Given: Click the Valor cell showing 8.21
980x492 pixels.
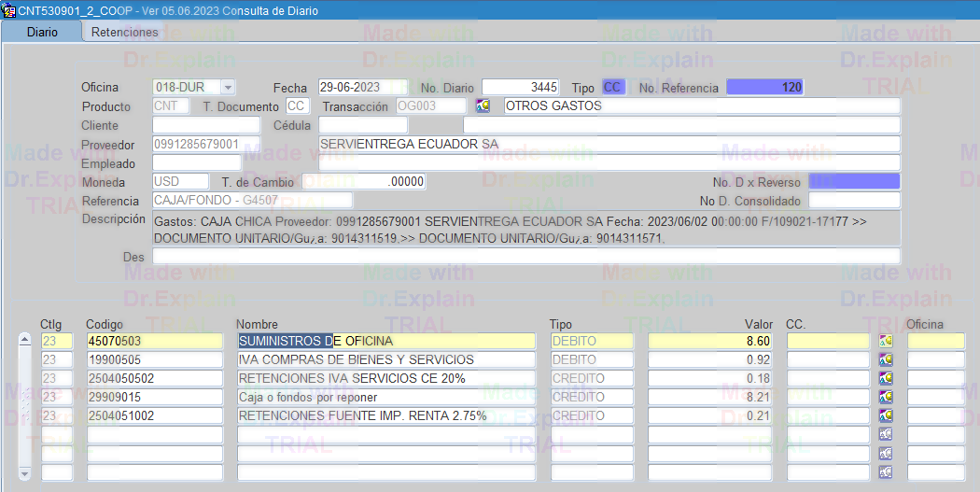Looking at the screenshot, I should [x=709, y=398].
